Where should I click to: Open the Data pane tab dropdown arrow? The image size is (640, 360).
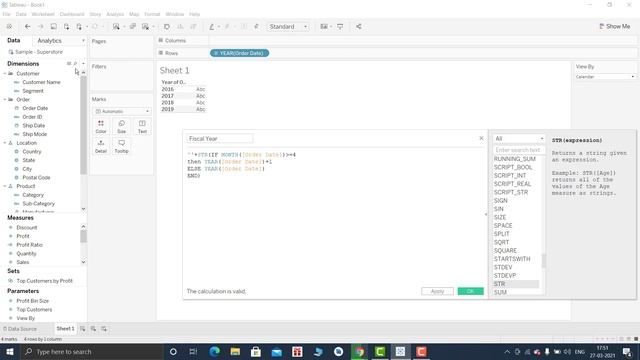[83, 41]
